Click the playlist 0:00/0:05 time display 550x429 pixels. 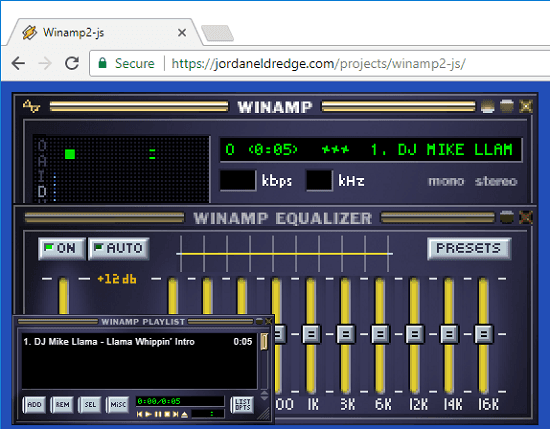[x=180, y=401]
